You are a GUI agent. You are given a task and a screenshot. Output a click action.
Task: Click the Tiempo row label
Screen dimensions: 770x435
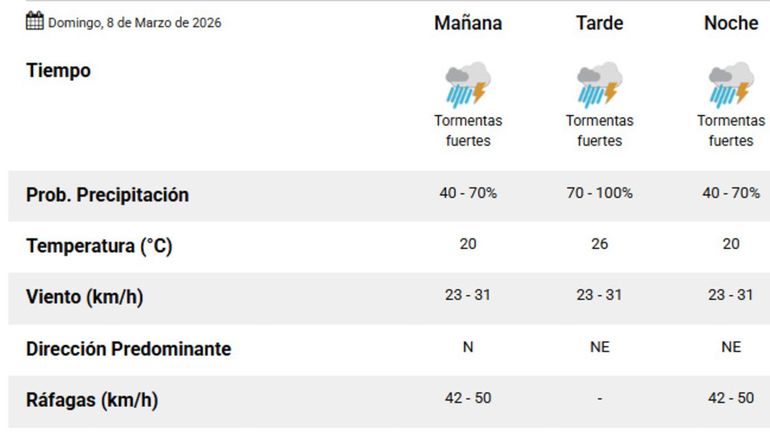(x=58, y=71)
